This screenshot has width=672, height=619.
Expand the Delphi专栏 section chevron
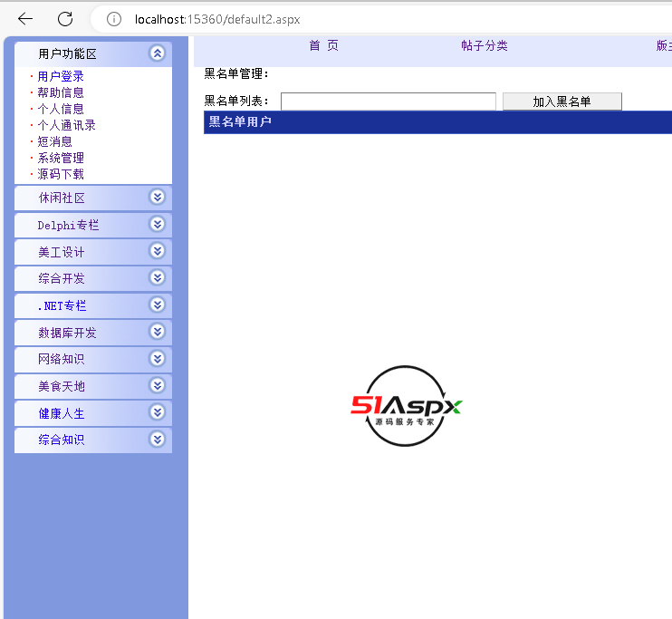pos(158,225)
